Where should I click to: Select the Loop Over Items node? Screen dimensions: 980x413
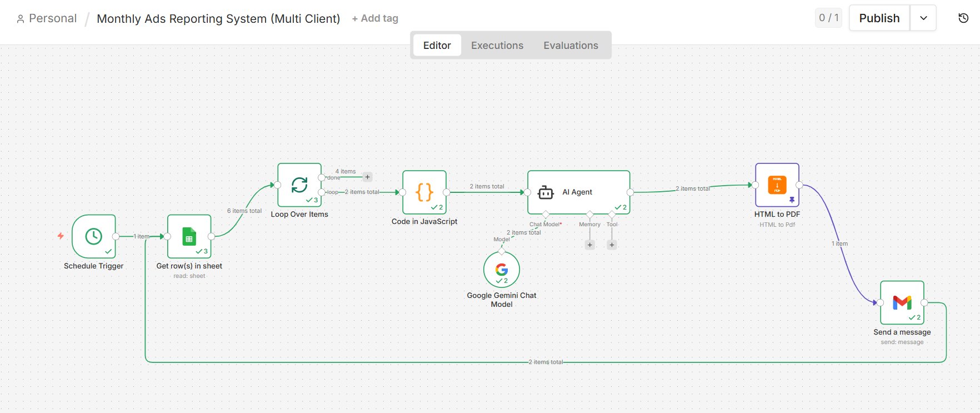[299, 185]
